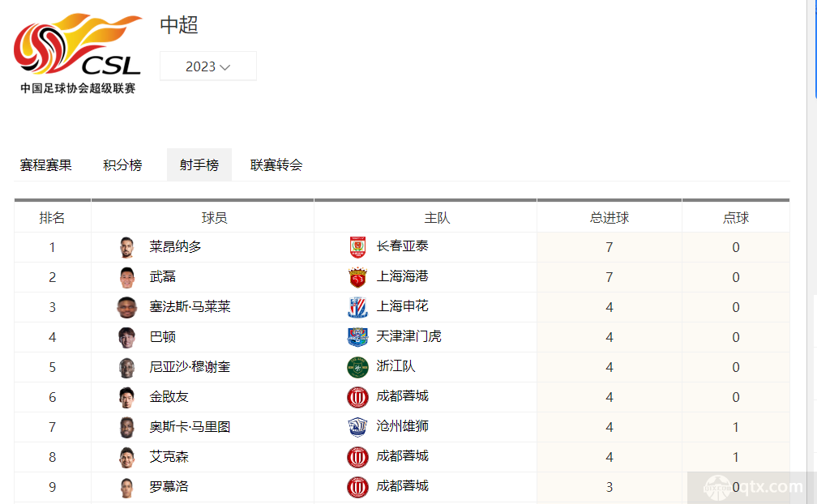
Task: Click 武磊 player avatar
Action: pyautogui.click(x=126, y=277)
